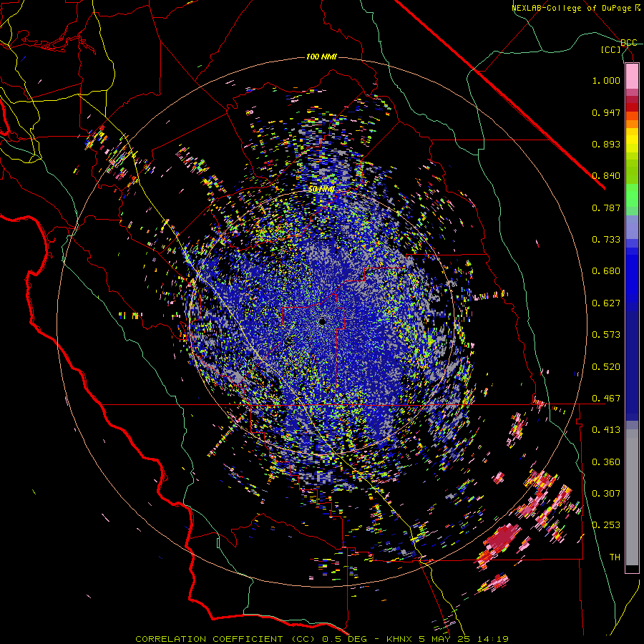Click the [CC] legend title

611,49
